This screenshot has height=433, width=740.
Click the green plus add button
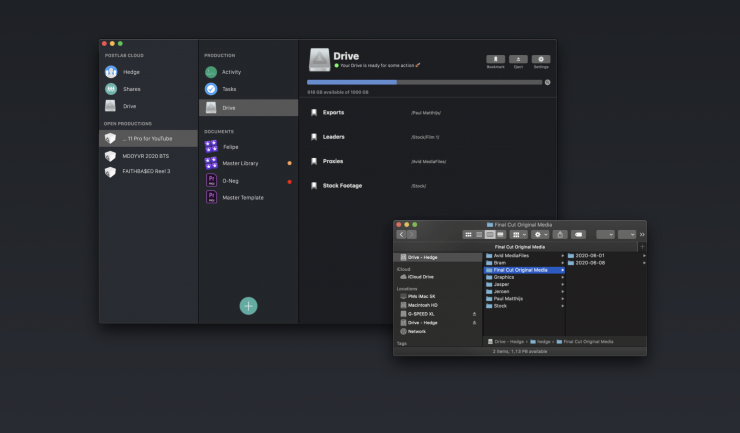click(x=248, y=306)
